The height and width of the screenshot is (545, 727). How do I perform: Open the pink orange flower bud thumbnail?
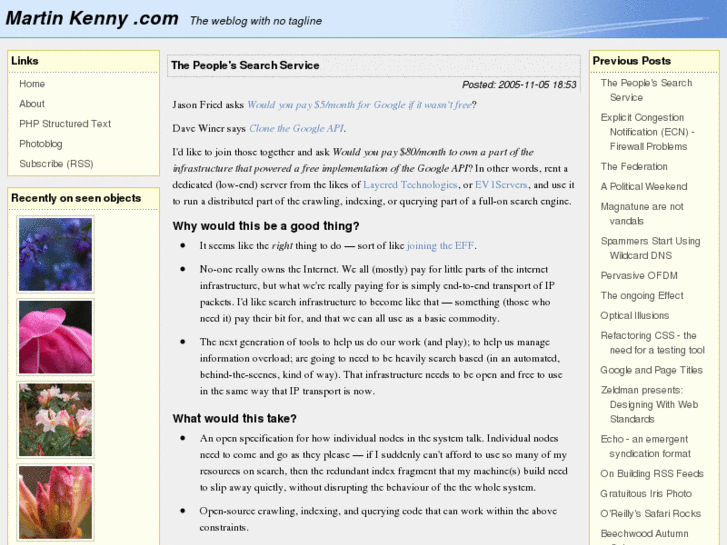(56, 502)
